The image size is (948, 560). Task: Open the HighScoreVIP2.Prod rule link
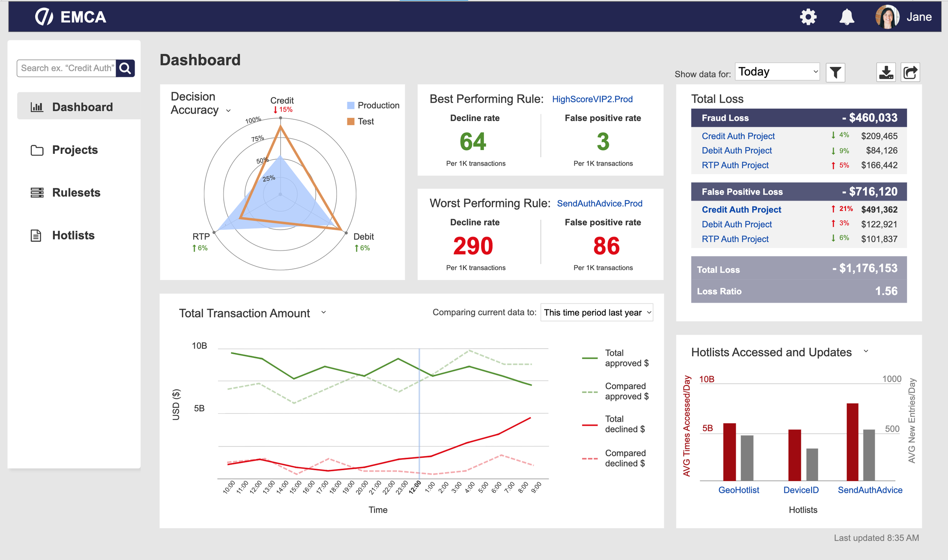[592, 99]
